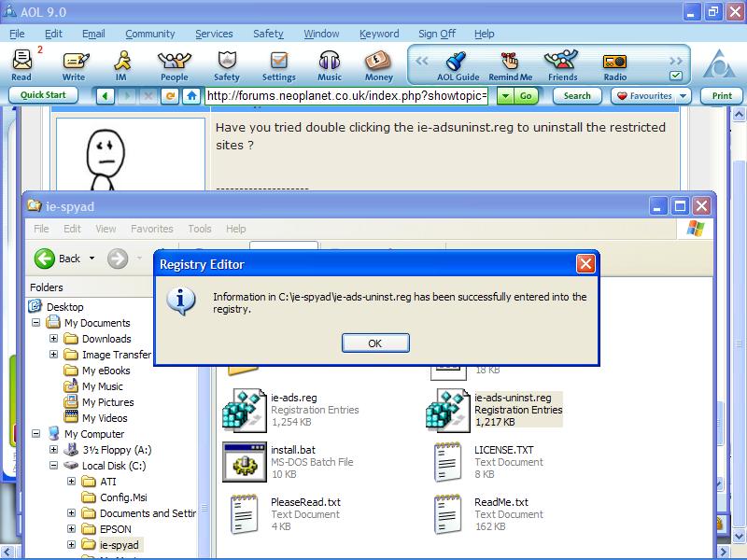Close the Registry Editor dialog
Image resolution: width=747 pixels, height=560 pixels.
coord(585,264)
